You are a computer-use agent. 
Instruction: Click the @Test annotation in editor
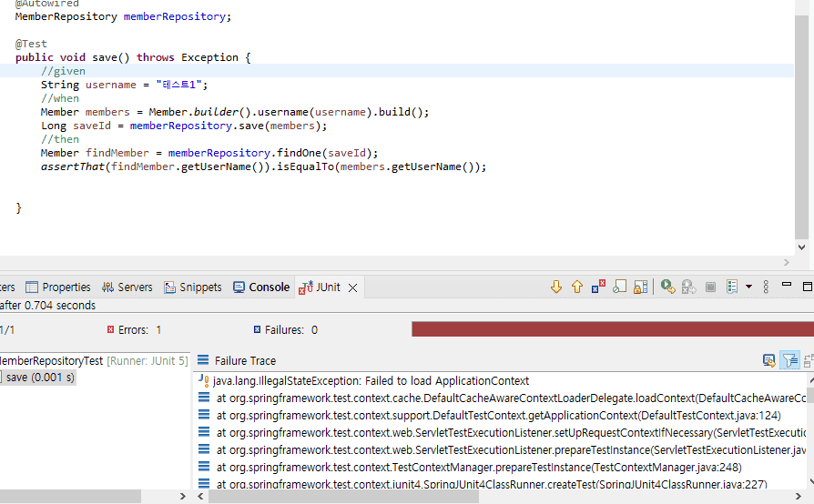31,44
